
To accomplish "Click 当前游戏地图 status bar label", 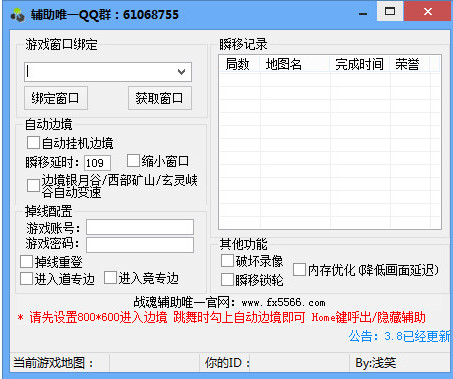I will click(x=53, y=363).
